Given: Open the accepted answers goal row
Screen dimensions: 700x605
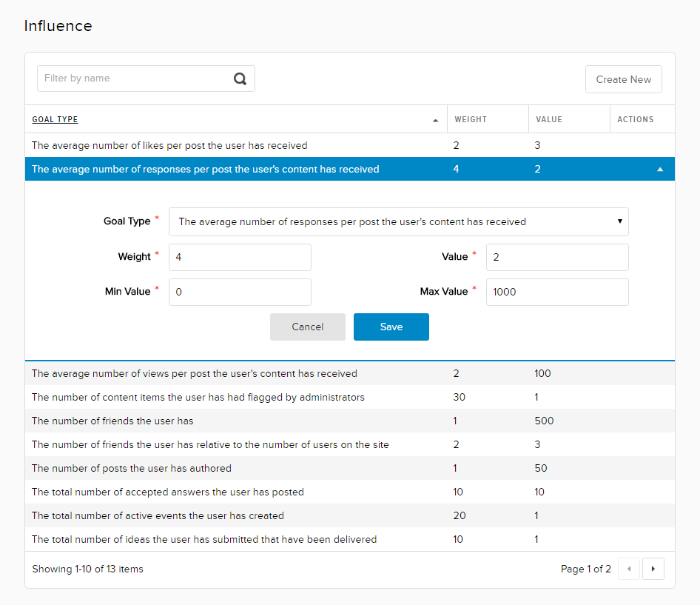Looking at the screenshot, I should pyautogui.click(x=168, y=492).
